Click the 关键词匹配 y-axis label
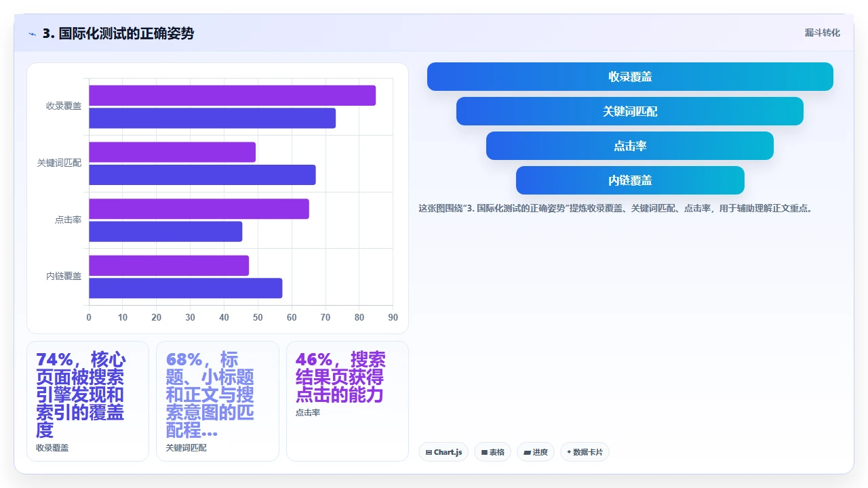This screenshot has height=488, width=868. 59,163
